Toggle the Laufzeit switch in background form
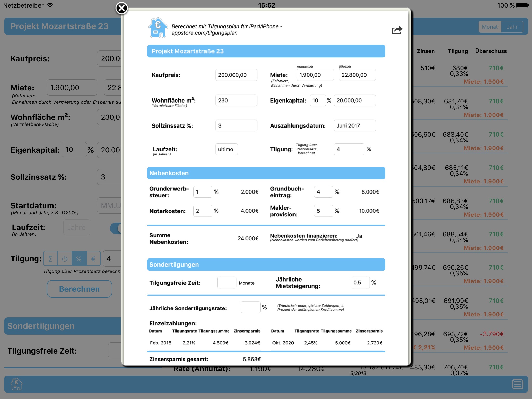Viewport: 532px width, 399px height. click(116, 228)
